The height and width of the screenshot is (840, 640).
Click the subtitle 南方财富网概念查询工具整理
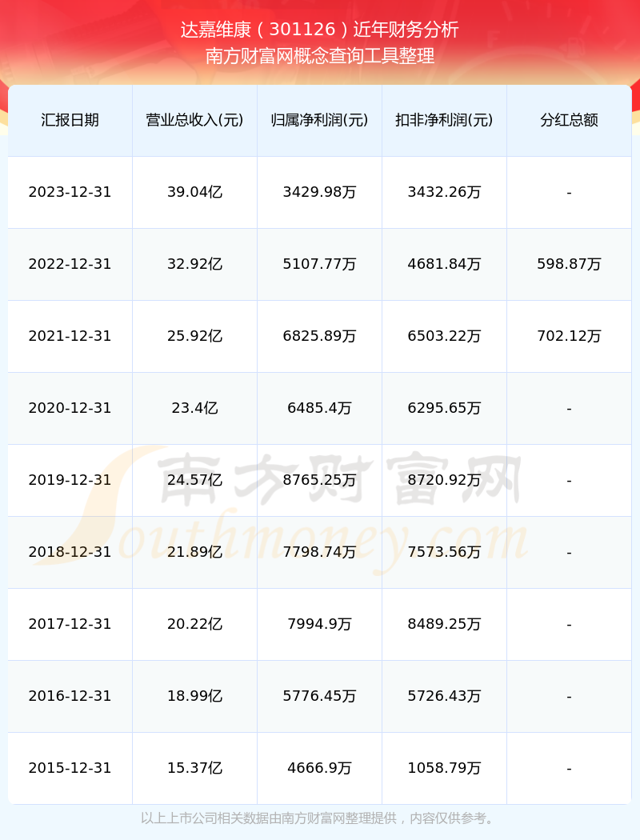(x=320, y=56)
